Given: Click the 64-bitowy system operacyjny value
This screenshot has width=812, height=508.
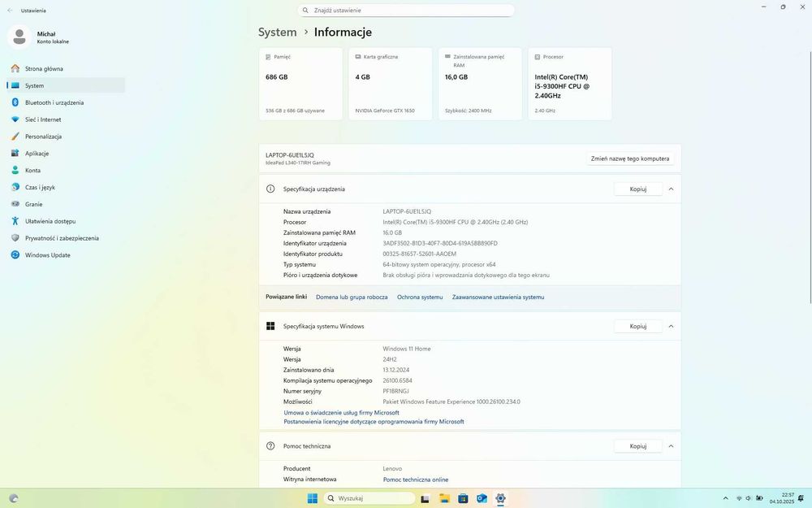Looking at the screenshot, I should (x=439, y=265).
